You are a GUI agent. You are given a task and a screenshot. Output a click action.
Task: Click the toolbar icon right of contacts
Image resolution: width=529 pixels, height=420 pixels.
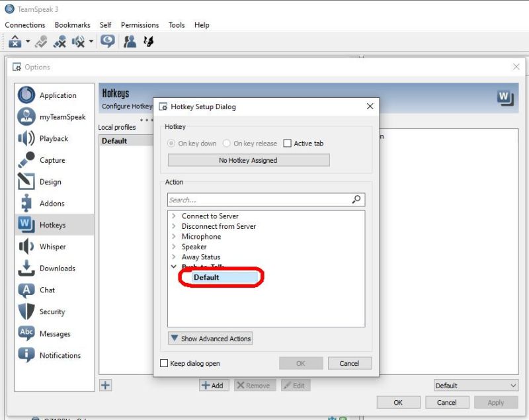148,42
